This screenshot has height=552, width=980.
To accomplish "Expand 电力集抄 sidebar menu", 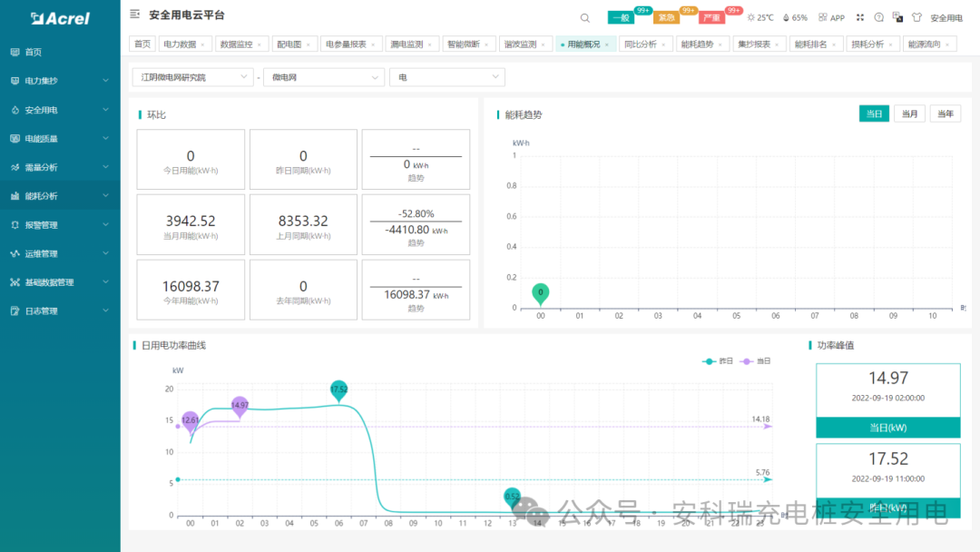I will pos(105,81).
